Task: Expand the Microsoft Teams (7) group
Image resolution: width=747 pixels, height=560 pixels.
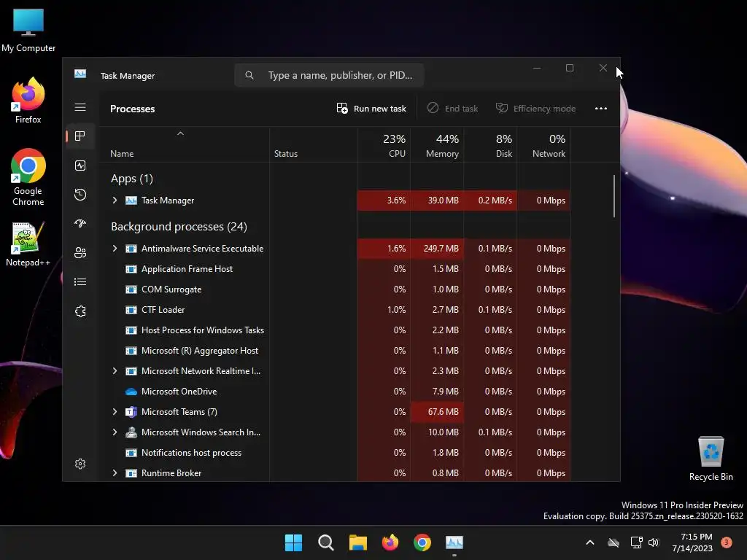Action: point(115,412)
